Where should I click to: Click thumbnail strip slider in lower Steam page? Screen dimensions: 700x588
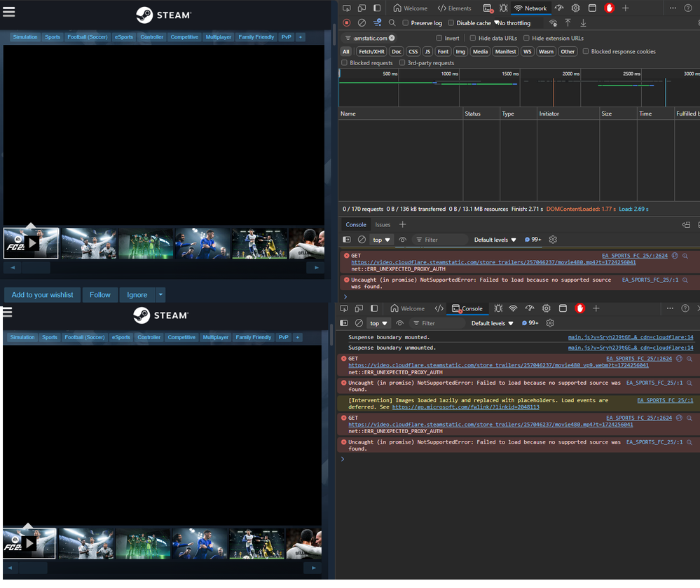click(x=33, y=568)
